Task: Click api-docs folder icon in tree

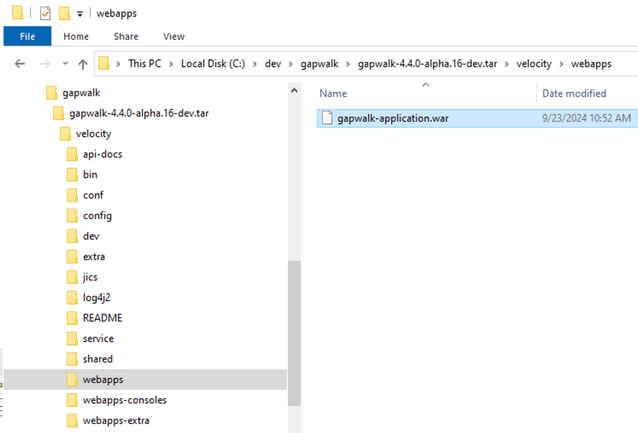Action: 72,154
